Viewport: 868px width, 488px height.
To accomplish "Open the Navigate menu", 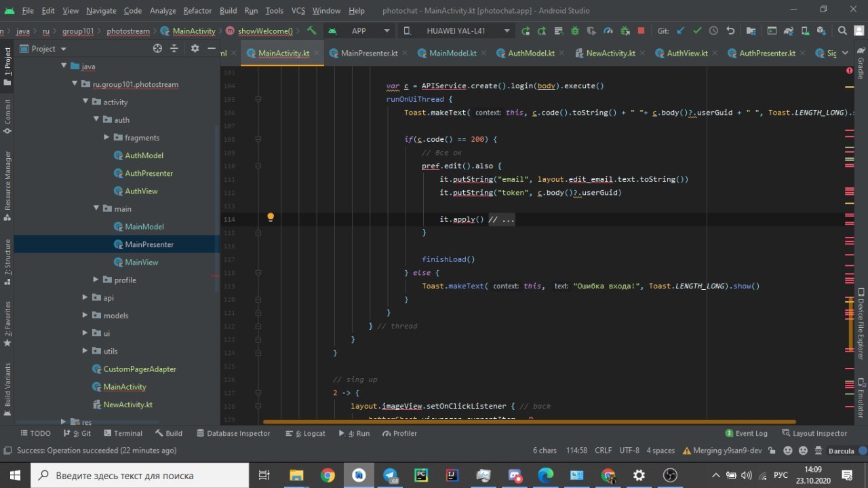I will (101, 11).
